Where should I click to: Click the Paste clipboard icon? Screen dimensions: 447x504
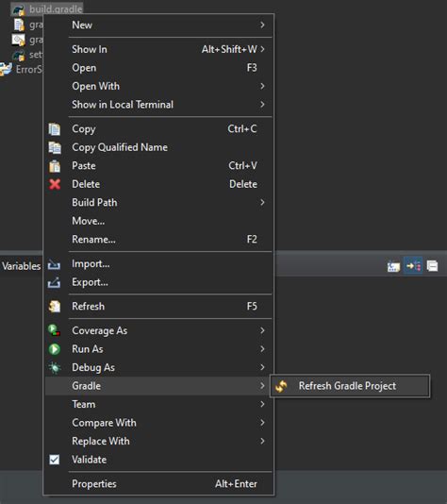[x=55, y=166]
